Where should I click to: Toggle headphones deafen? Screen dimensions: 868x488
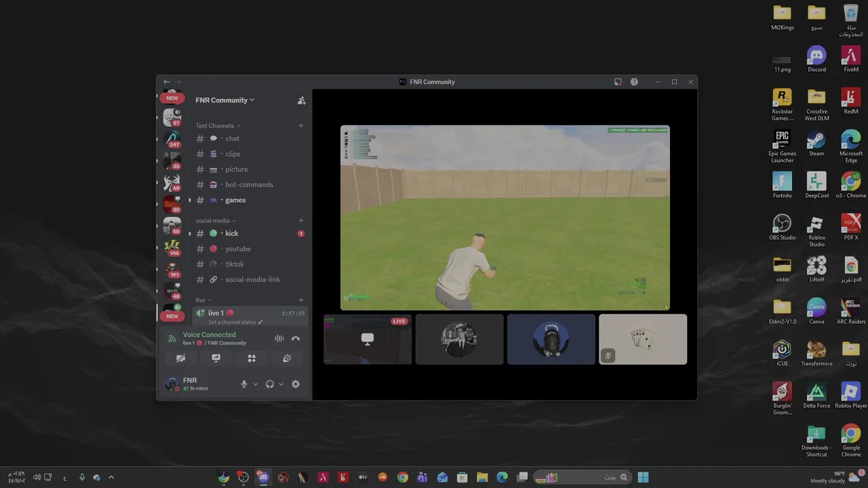(x=270, y=384)
